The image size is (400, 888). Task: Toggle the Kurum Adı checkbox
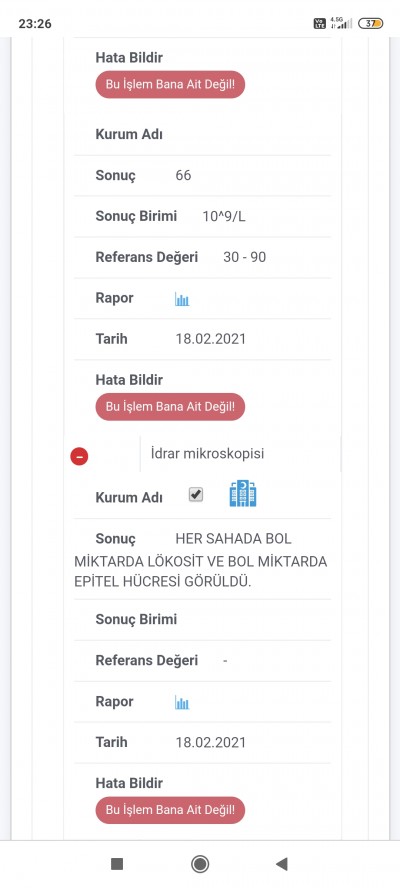(x=195, y=494)
